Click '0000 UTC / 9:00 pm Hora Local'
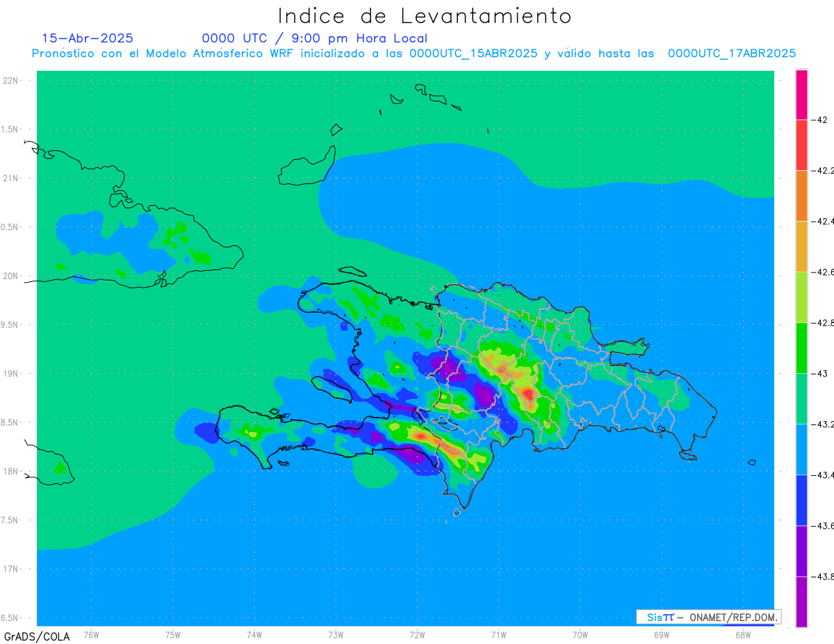 (x=315, y=38)
